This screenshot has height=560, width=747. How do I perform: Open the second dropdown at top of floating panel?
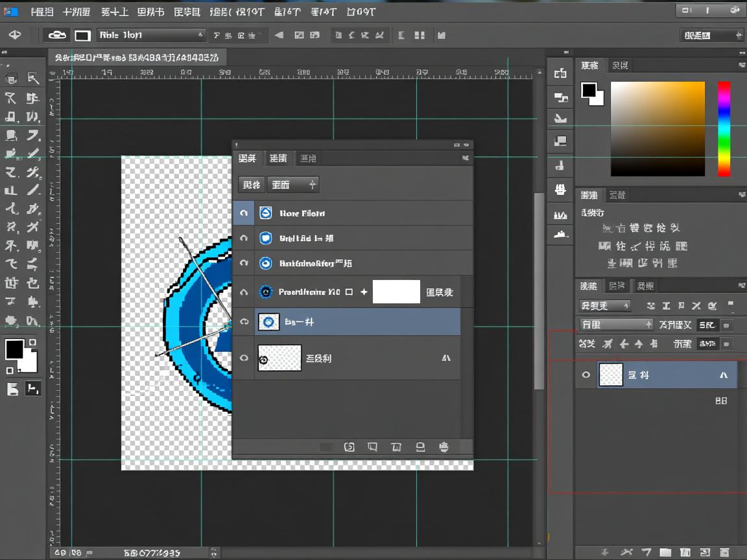pyautogui.click(x=293, y=185)
